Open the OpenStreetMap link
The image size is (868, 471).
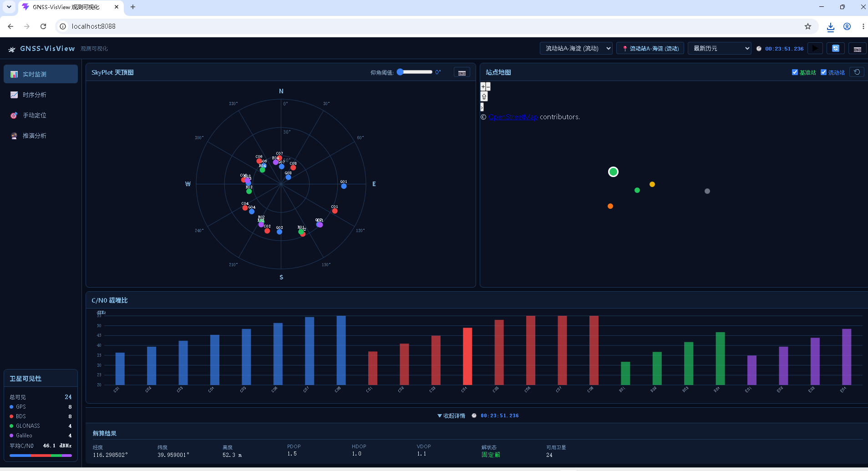pyautogui.click(x=513, y=117)
